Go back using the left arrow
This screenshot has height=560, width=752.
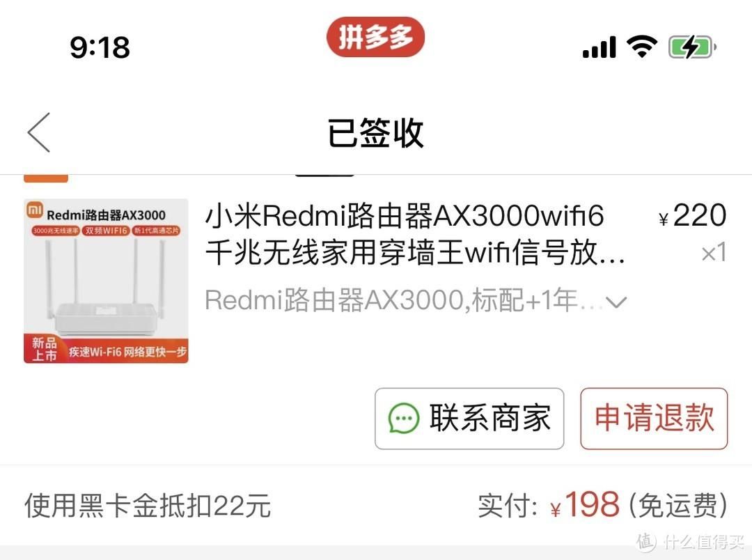pyautogui.click(x=39, y=132)
